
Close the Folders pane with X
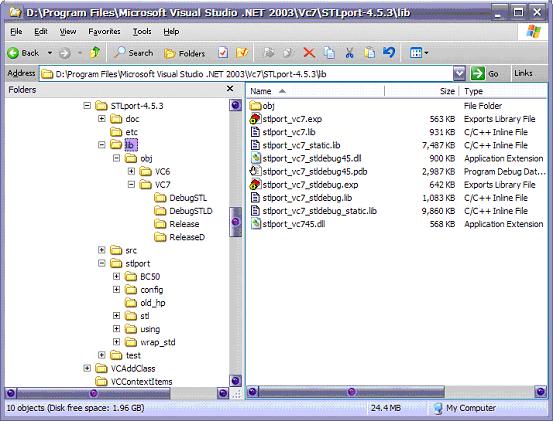pyautogui.click(x=230, y=88)
